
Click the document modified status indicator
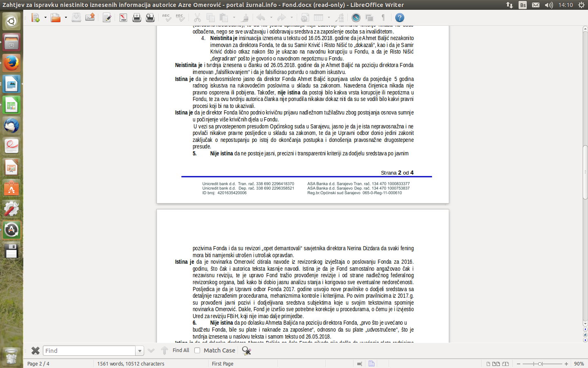(x=372, y=364)
